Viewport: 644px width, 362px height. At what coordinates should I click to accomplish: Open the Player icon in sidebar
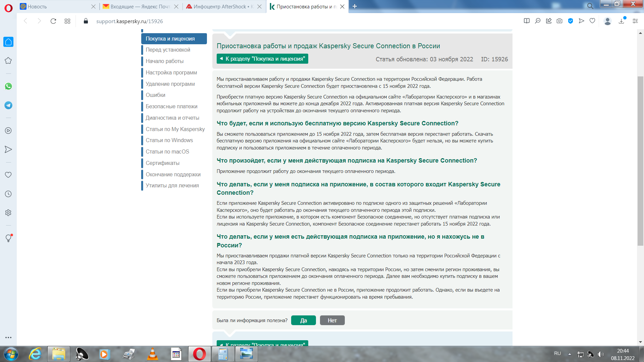(x=8, y=131)
